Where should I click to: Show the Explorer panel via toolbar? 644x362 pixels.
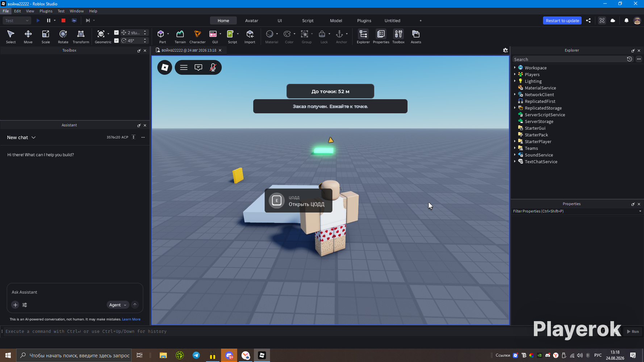coord(363,37)
